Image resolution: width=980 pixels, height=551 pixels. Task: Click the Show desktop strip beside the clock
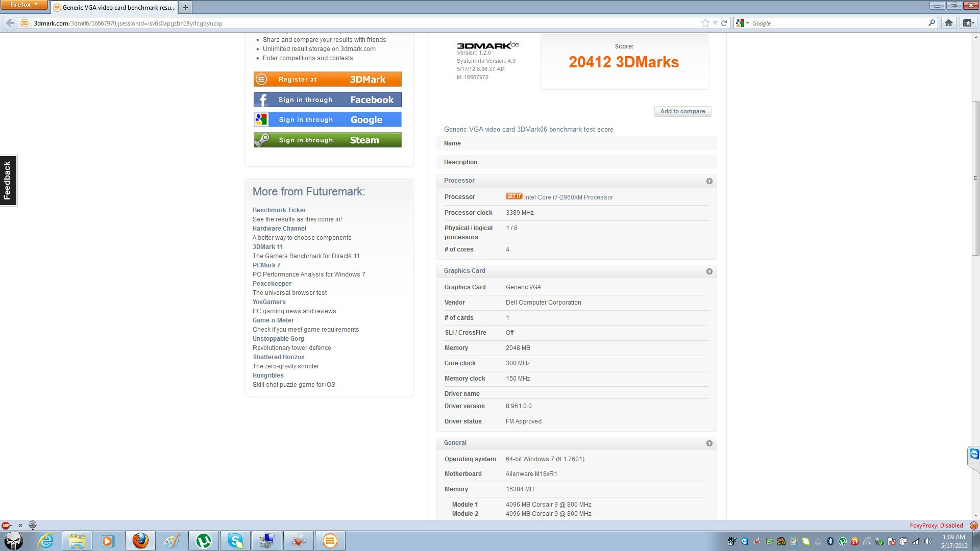point(976,541)
